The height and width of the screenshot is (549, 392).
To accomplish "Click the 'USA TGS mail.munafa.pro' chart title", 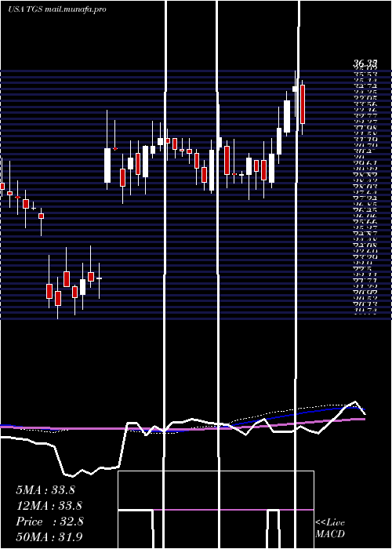I will tap(57, 9).
